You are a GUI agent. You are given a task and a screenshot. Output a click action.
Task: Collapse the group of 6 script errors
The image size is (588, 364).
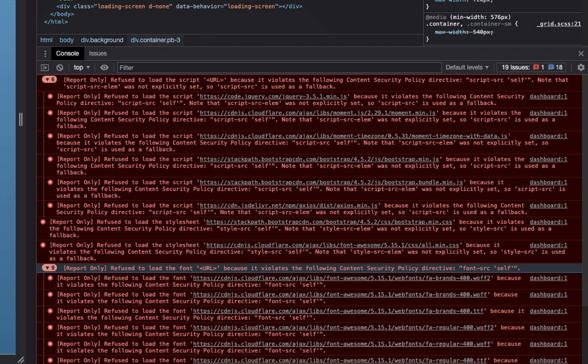tap(50, 79)
